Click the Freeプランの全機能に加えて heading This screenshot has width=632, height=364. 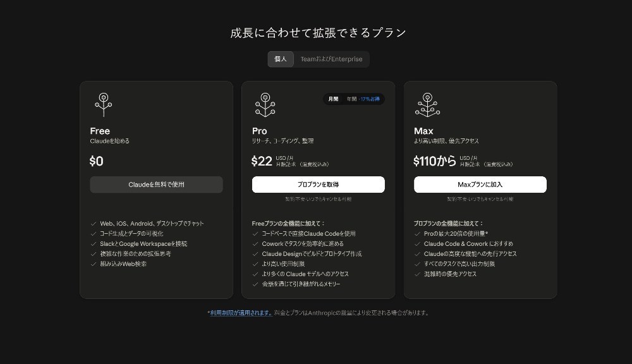click(288, 223)
